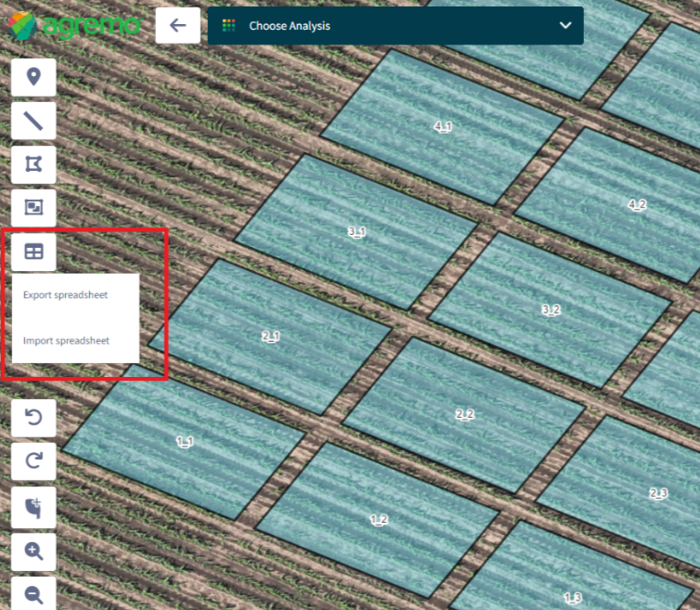
Task: Click the image overlay tool icon
Action: click(x=33, y=208)
